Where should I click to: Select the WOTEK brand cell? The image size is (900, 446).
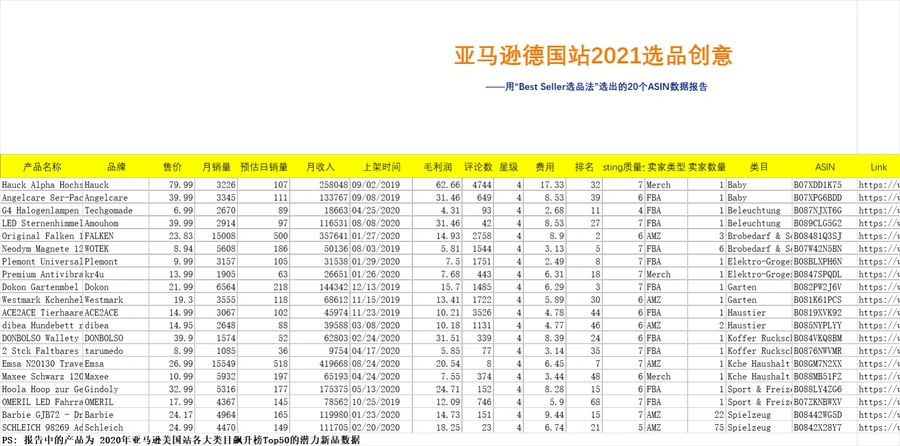116,249
